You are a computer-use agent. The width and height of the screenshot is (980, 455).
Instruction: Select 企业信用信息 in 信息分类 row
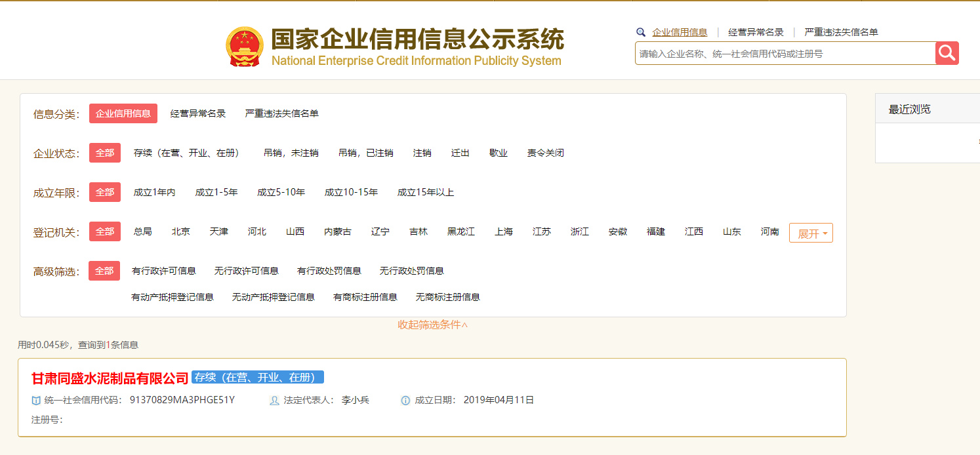pyautogui.click(x=123, y=113)
